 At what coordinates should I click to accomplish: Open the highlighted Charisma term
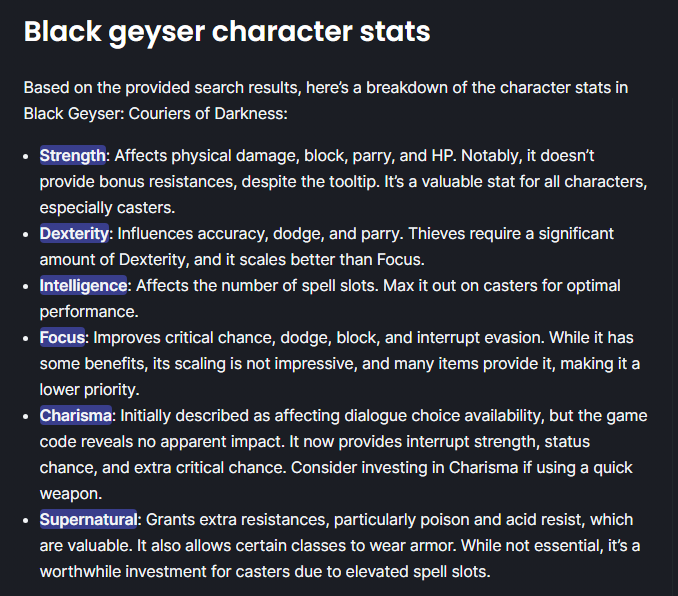tap(76, 415)
